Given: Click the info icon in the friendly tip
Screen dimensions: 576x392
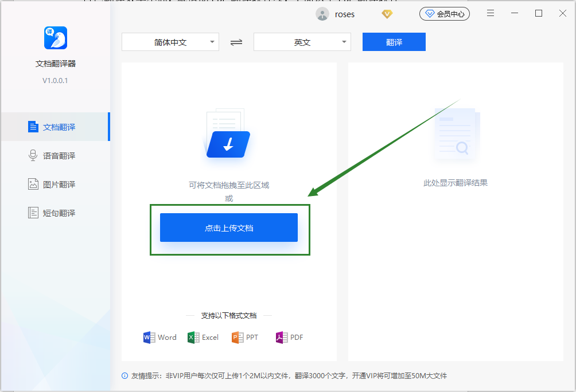Looking at the screenshot, I should pyautogui.click(x=124, y=375).
